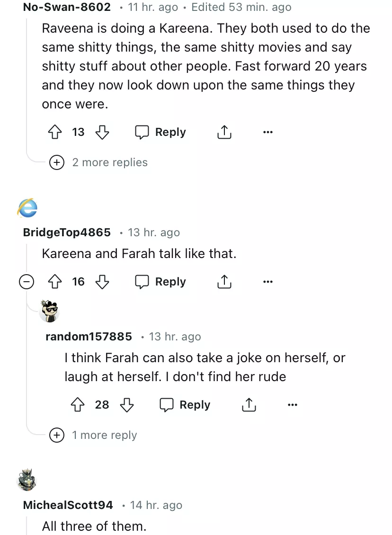Open more options on random157885's comment
The height and width of the screenshot is (535, 392).
click(293, 405)
